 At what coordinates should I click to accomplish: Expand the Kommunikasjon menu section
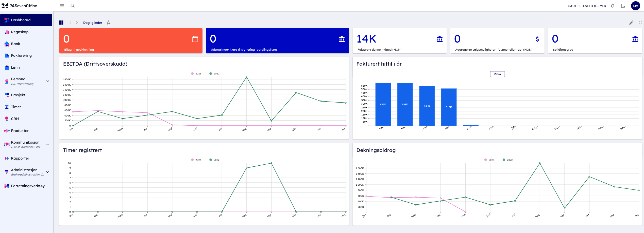tap(47, 145)
